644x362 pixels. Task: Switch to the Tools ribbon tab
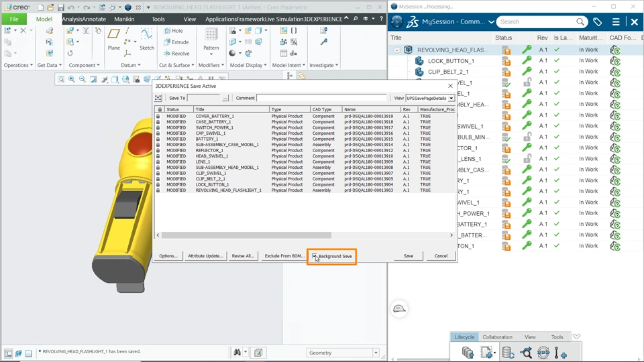(x=158, y=19)
